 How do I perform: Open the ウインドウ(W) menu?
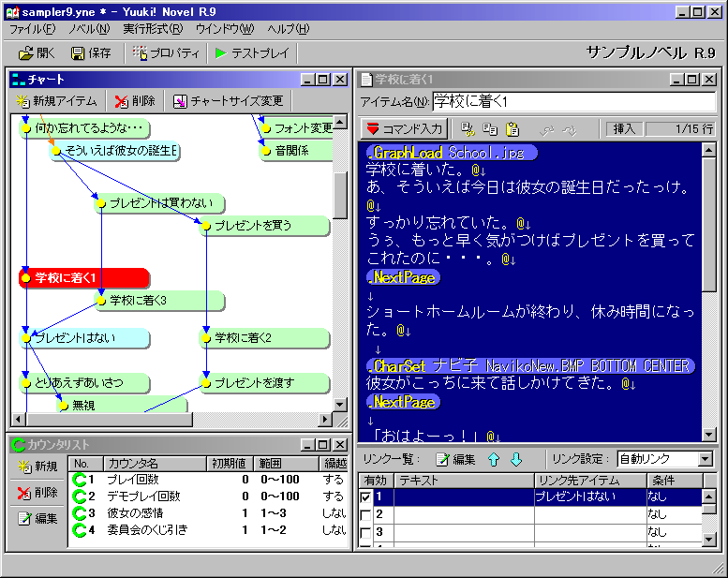[x=225, y=29]
